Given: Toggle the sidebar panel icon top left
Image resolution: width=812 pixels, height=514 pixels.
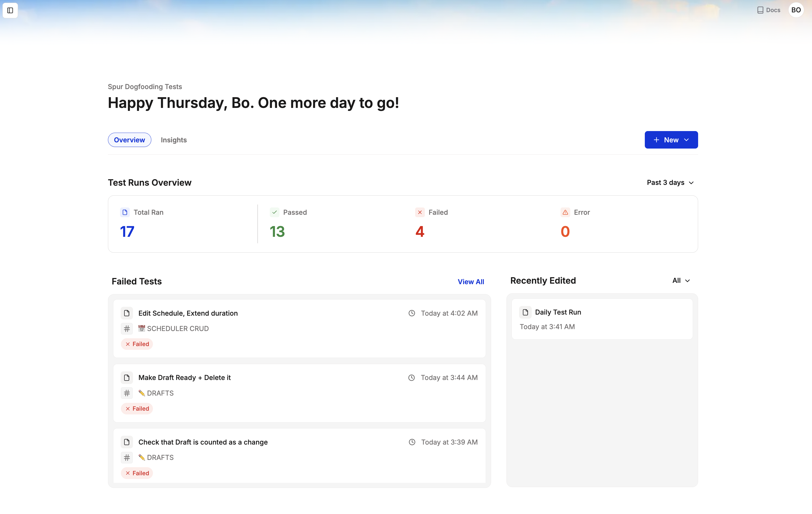Looking at the screenshot, I should point(10,10).
